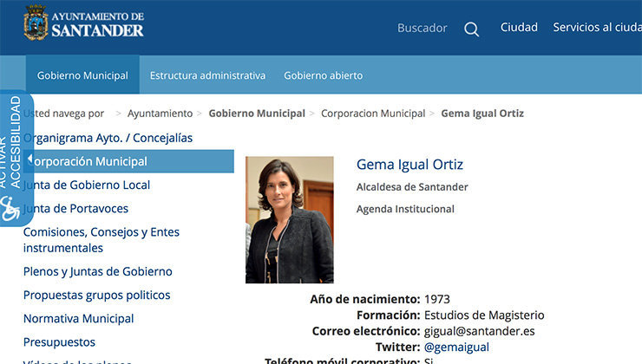
Task: Click the Santander city coat of arms logo
Action: (36, 23)
